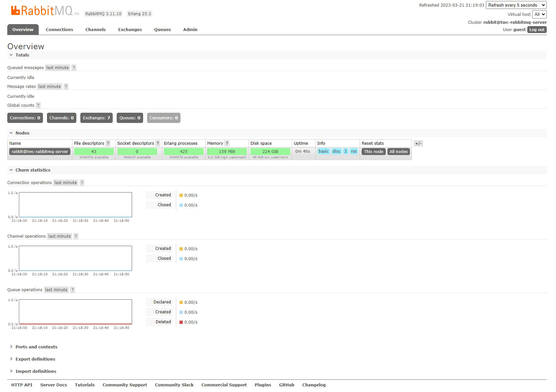Switch to the Overview tab

tap(23, 29)
